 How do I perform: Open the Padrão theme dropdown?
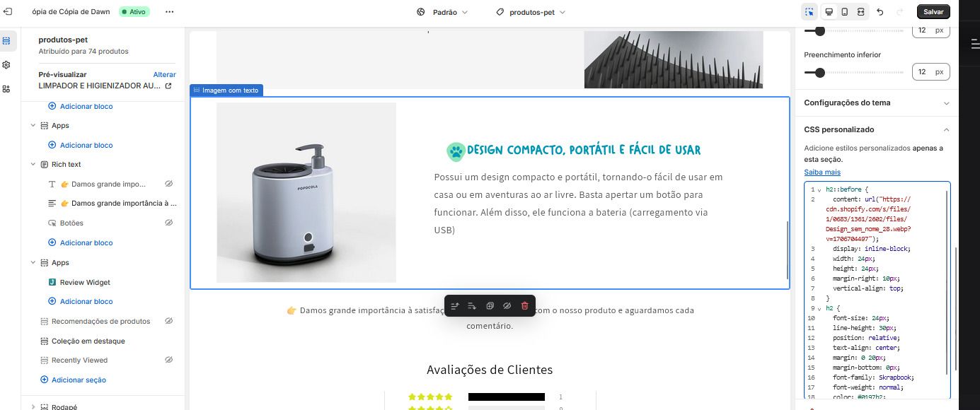[442, 12]
